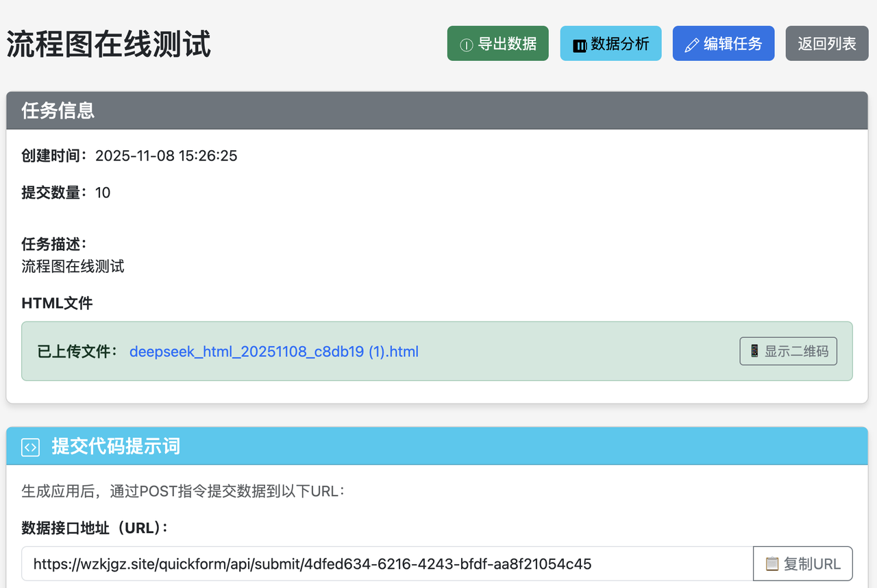Go back using the 返回列表 button

(827, 44)
